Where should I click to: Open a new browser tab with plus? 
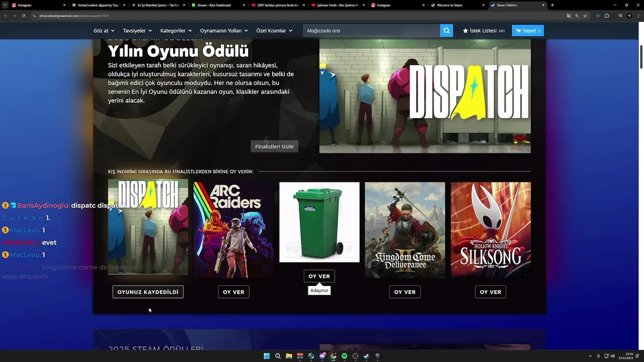click(552, 5)
